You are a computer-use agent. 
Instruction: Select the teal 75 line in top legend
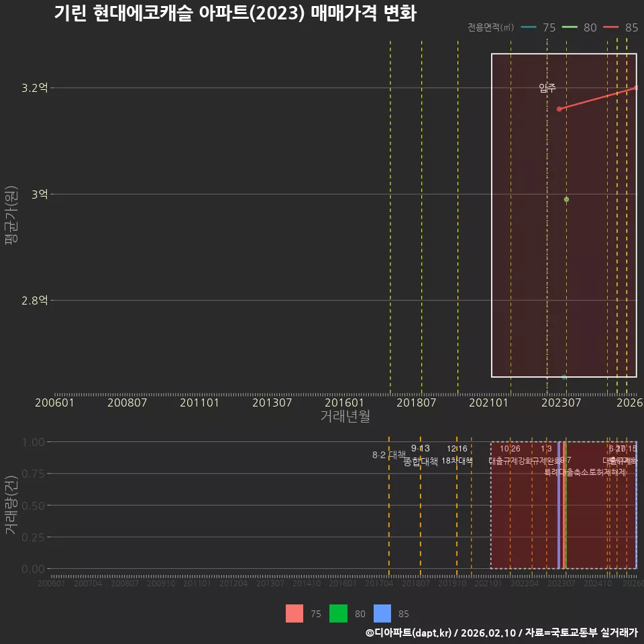click(x=529, y=27)
